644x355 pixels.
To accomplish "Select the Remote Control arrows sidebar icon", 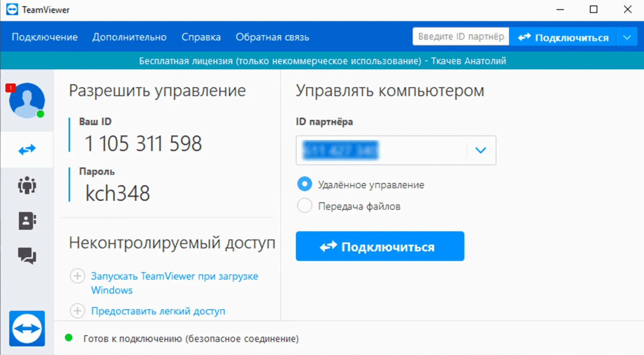I will [27, 149].
